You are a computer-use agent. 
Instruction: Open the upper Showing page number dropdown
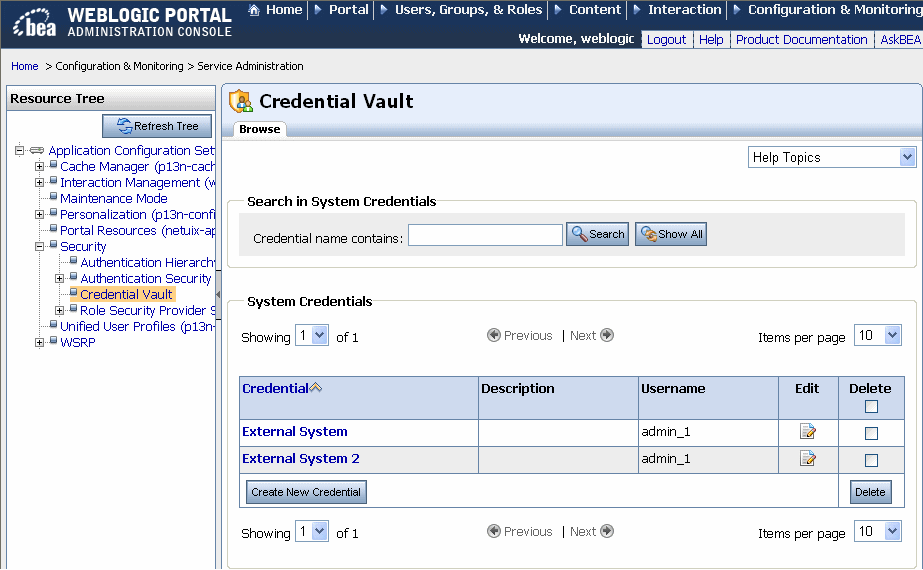(x=311, y=336)
